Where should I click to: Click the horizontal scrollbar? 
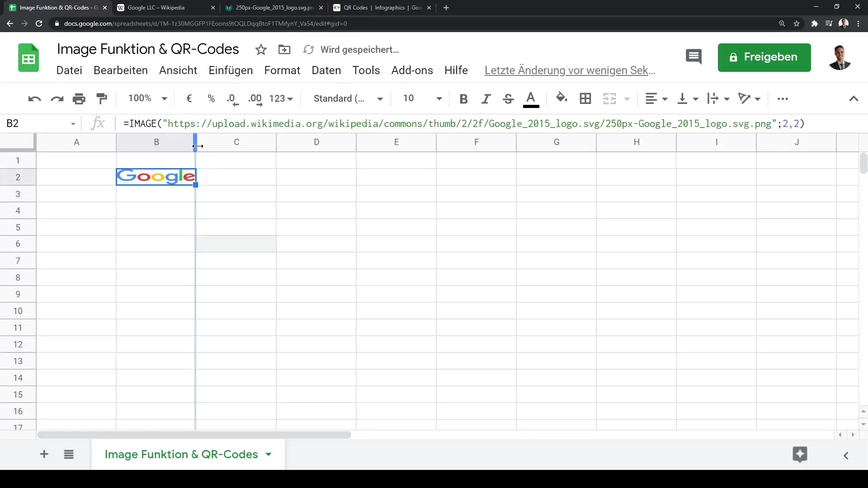point(194,435)
